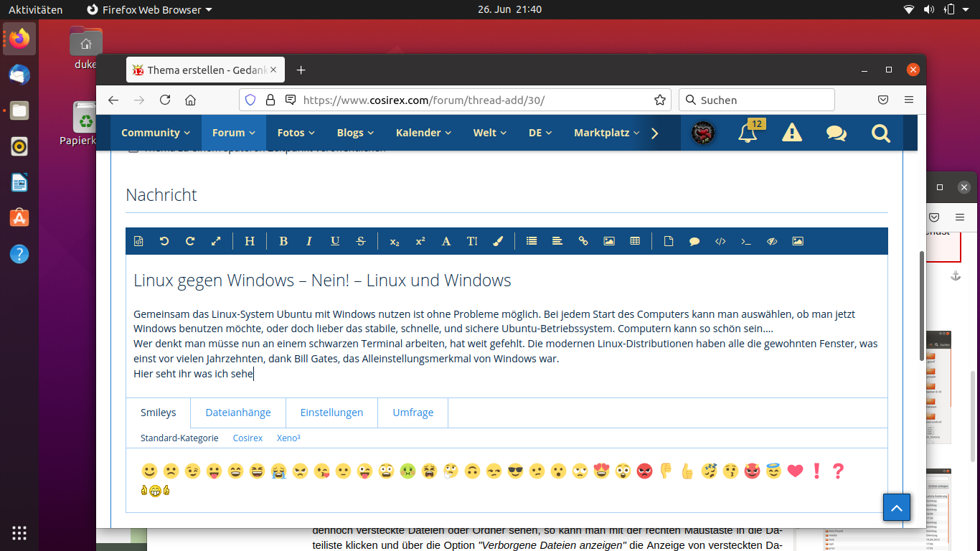Toggle strikethrough formatting
Viewport: 980px width, 551px height.
[x=361, y=241]
